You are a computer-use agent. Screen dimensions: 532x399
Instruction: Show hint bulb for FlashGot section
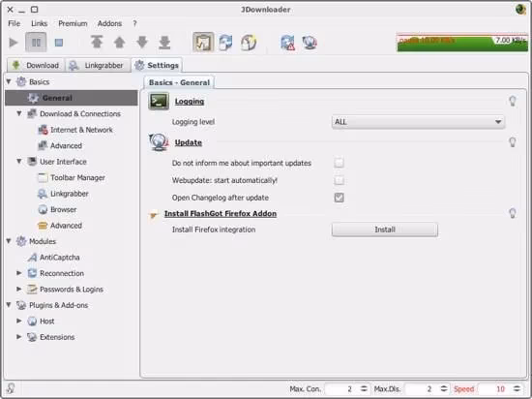(x=513, y=213)
